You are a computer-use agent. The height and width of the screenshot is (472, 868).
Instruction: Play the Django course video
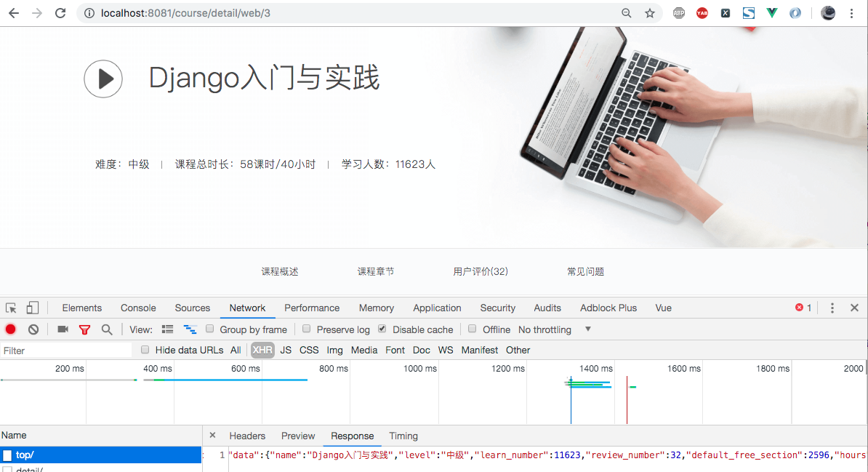pos(103,79)
